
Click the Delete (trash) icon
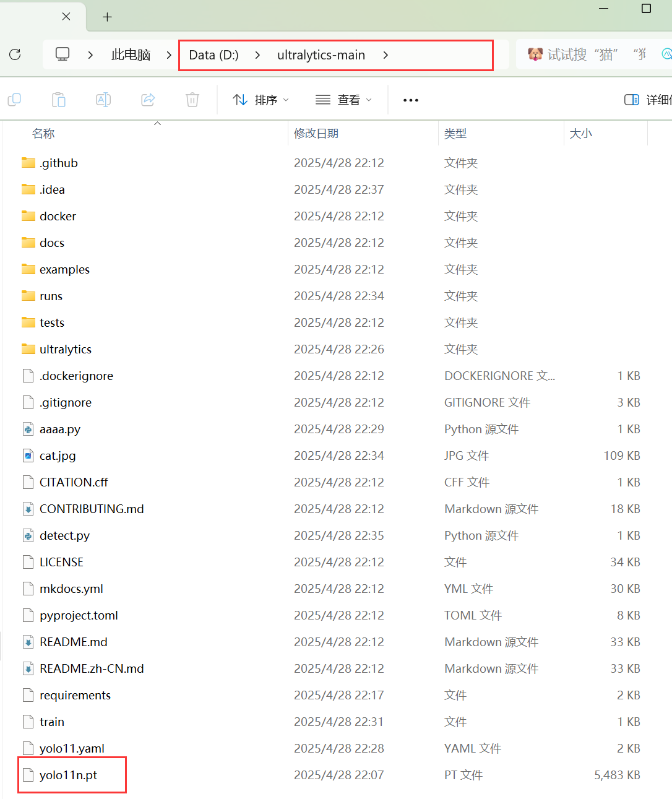click(192, 99)
